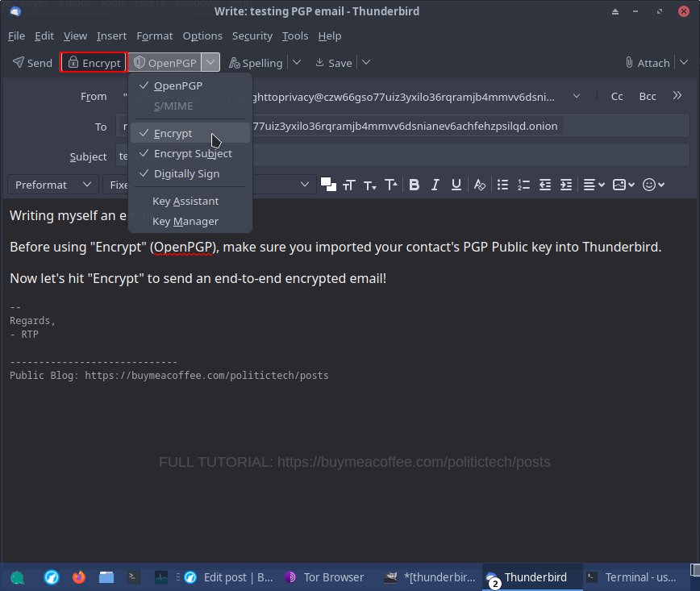
Task: Open the Insert menu
Action: [111, 35]
